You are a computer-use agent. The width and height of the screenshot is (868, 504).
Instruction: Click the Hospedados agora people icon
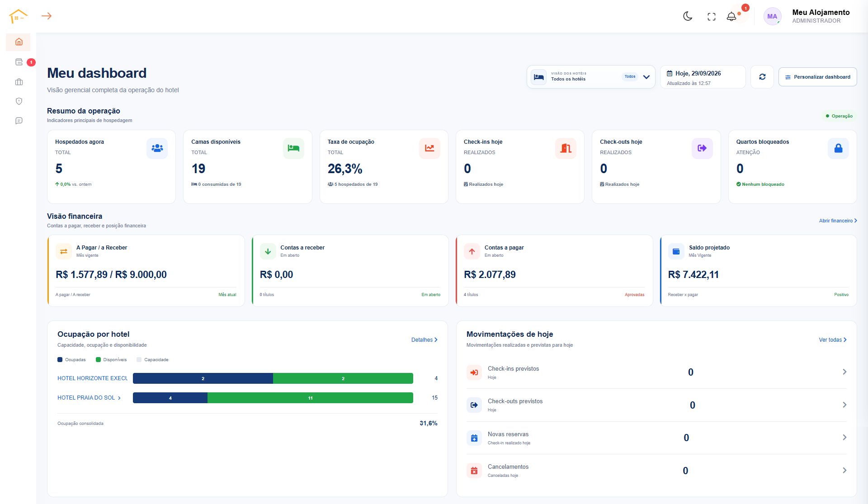point(157,148)
